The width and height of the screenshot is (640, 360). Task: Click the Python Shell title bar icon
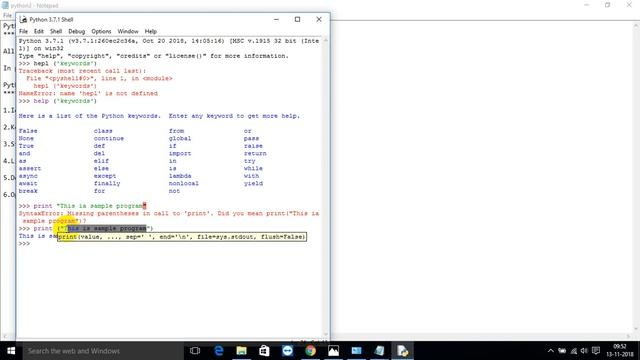click(x=24, y=19)
